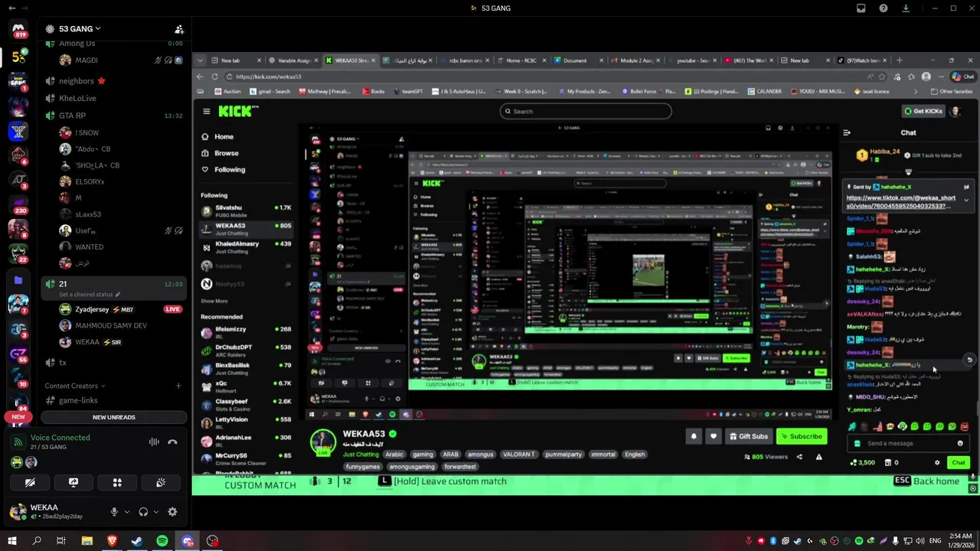Screen dimensions: 980x551
Task: Toggle Discord microphone mute
Action: (x=114, y=512)
